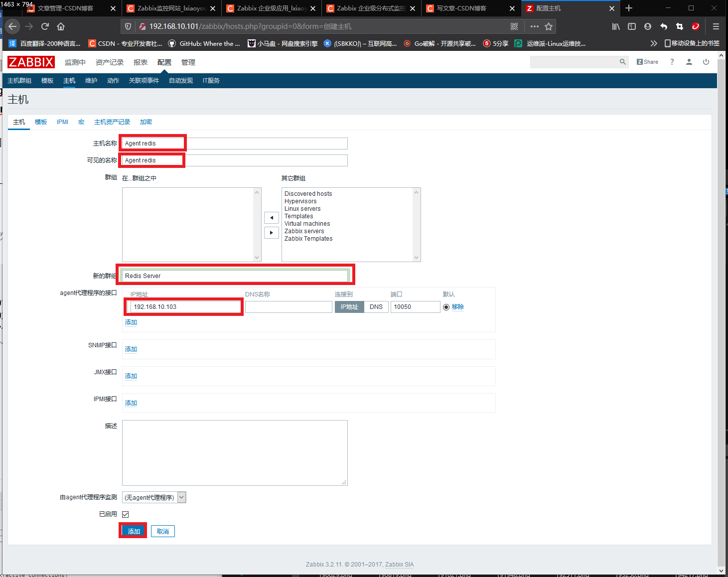728x577 pixels.
Task: Switch to the 模板 host tab
Action: point(41,122)
